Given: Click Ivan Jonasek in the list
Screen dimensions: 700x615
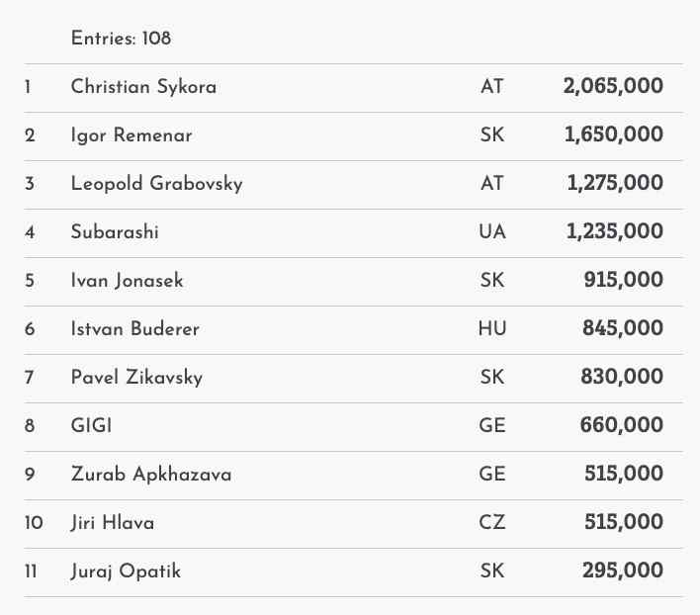Looking at the screenshot, I should [127, 281].
